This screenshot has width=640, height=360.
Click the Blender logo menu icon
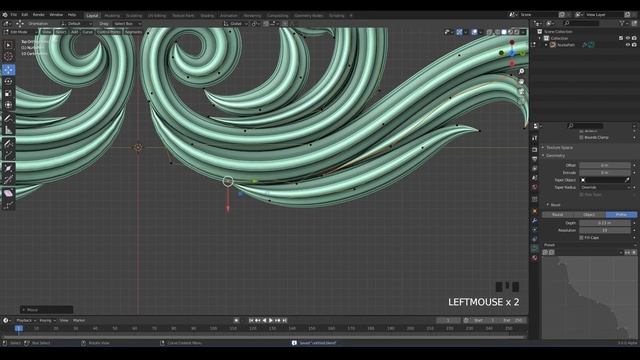click(x=5, y=15)
